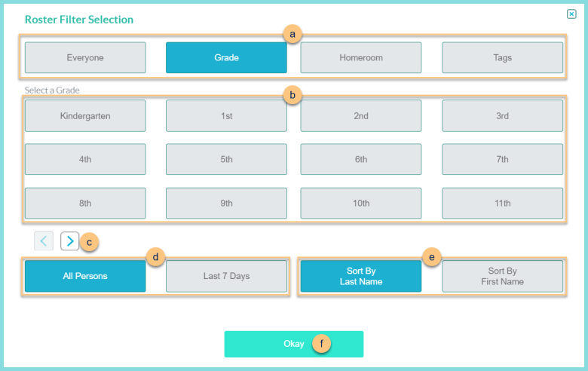Filter by 6th grade
The image size is (588, 371).
361,159
